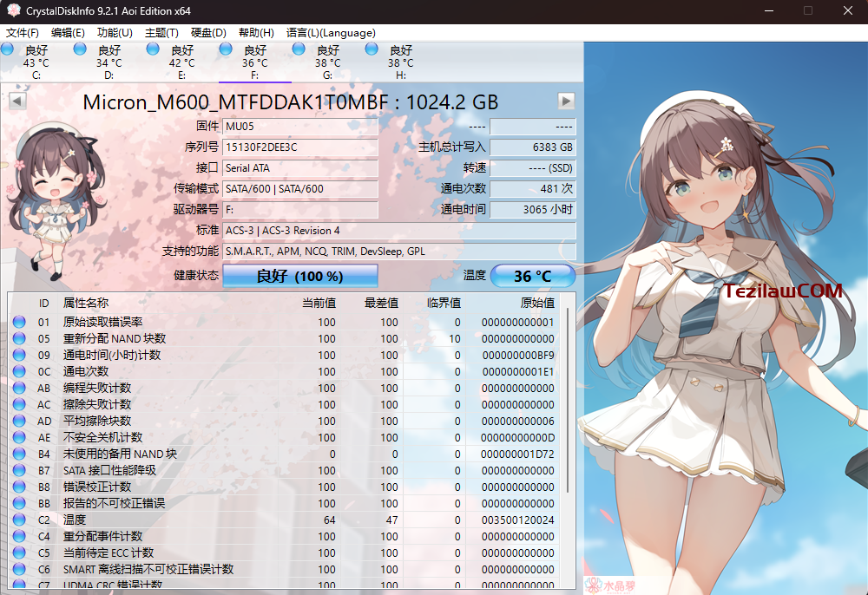Click the 最差值 column header
The image size is (868, 595).
pyautogui.click(x=381, y=303)
